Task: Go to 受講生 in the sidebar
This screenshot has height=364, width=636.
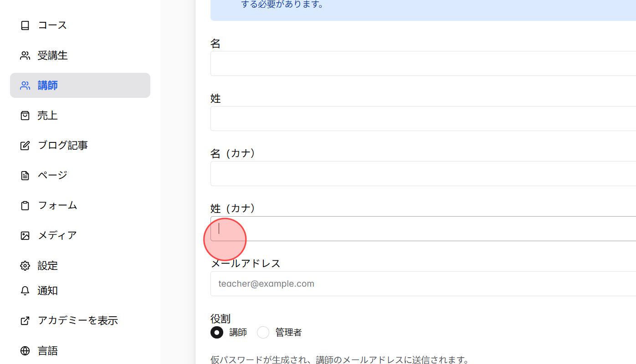Action: (52, 55)
